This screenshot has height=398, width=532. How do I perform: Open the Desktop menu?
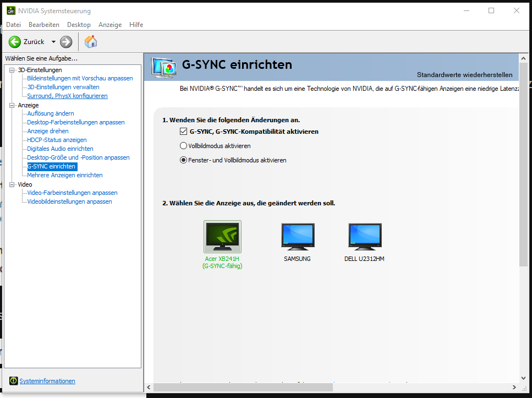[x=79, y=24]
